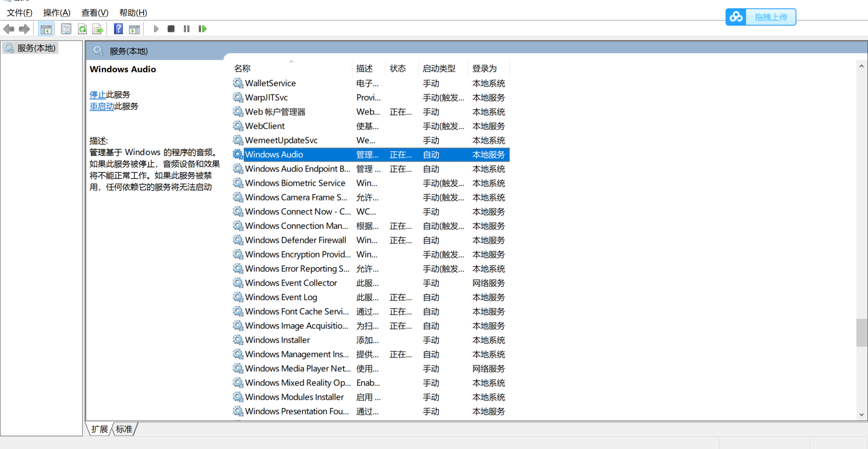The height and width of the screenshot is (449, 868).
Task: Open the 操作(A) menu
Action: coord(57,13)
